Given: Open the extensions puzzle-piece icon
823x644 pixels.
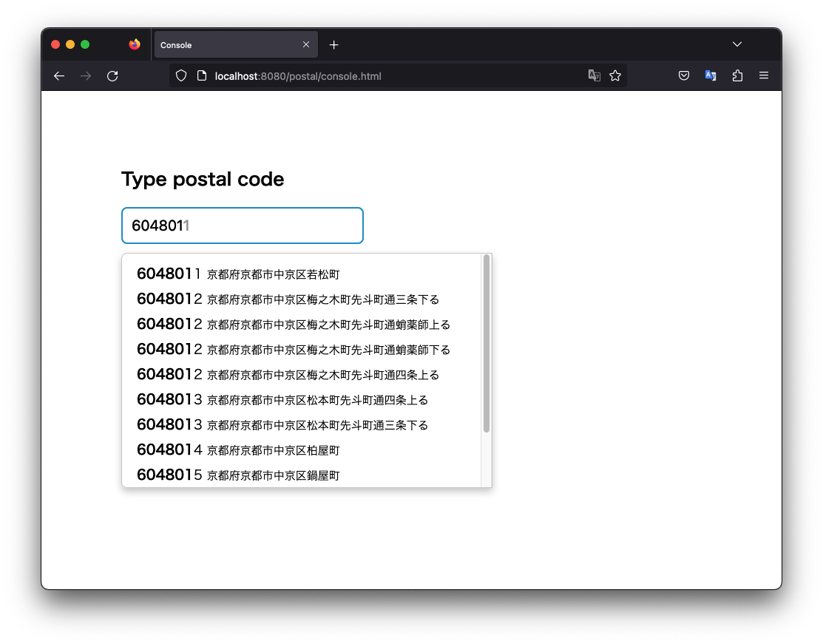Looking at the screenshot, I should [x=736, y=75].
